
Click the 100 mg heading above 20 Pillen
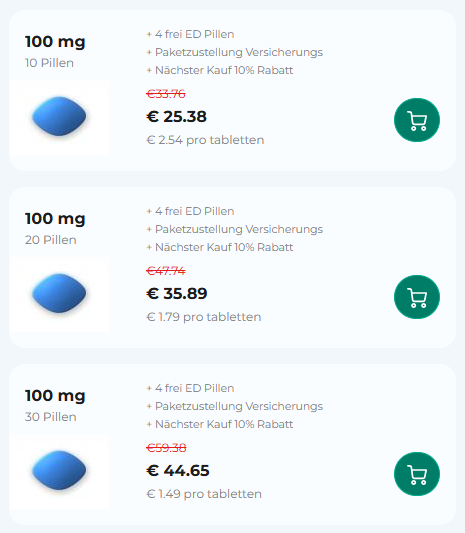55,219
